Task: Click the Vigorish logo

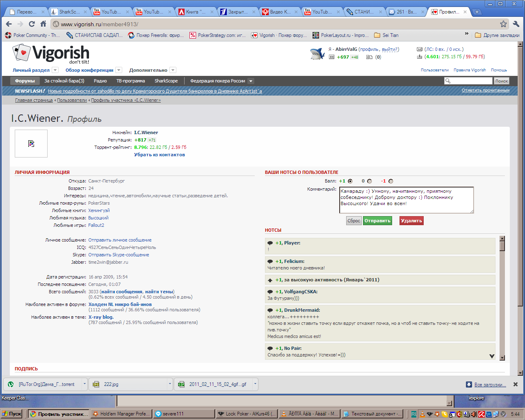Action: click(x=51, y=54)
